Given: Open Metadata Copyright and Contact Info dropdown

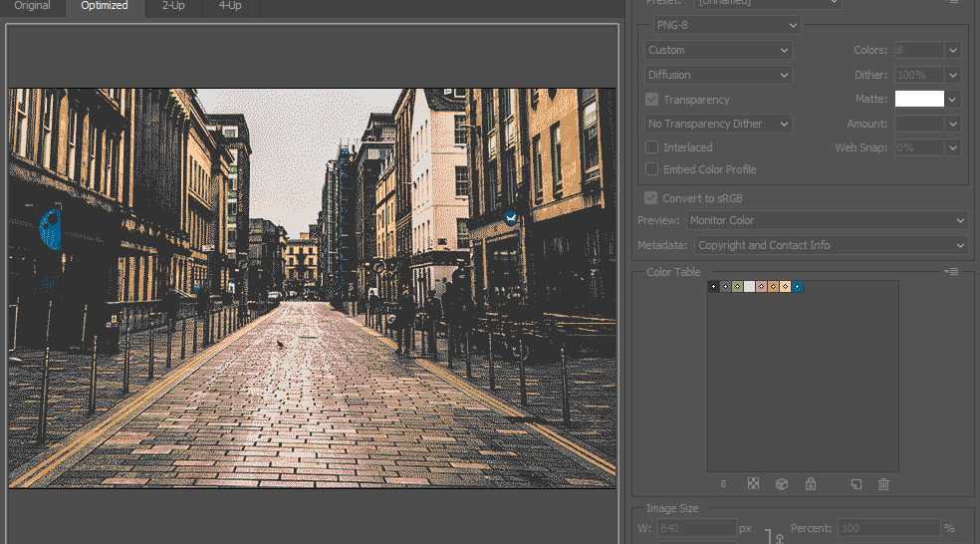Looking at the screenshot, I should point(831,245).
